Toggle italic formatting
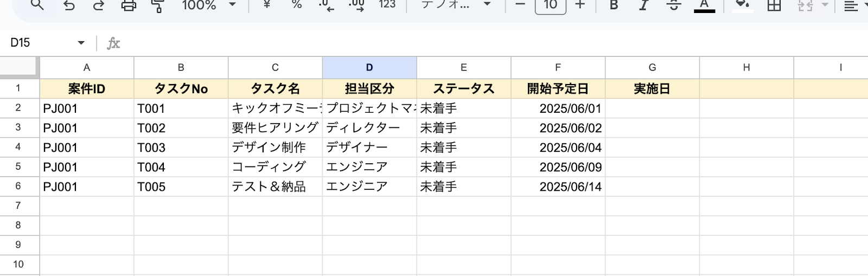The height and width of the screenshot is (276, 868). tap(643, 5)
